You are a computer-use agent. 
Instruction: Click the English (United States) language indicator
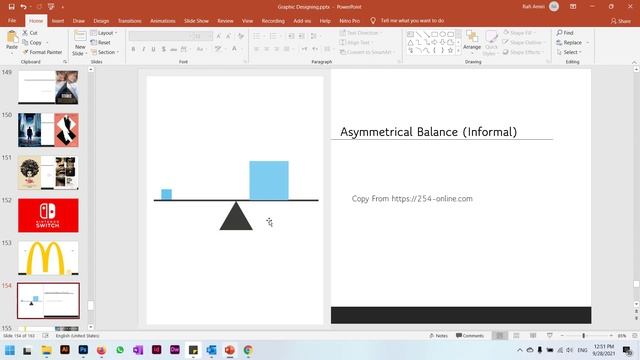[x=77, y=336]
